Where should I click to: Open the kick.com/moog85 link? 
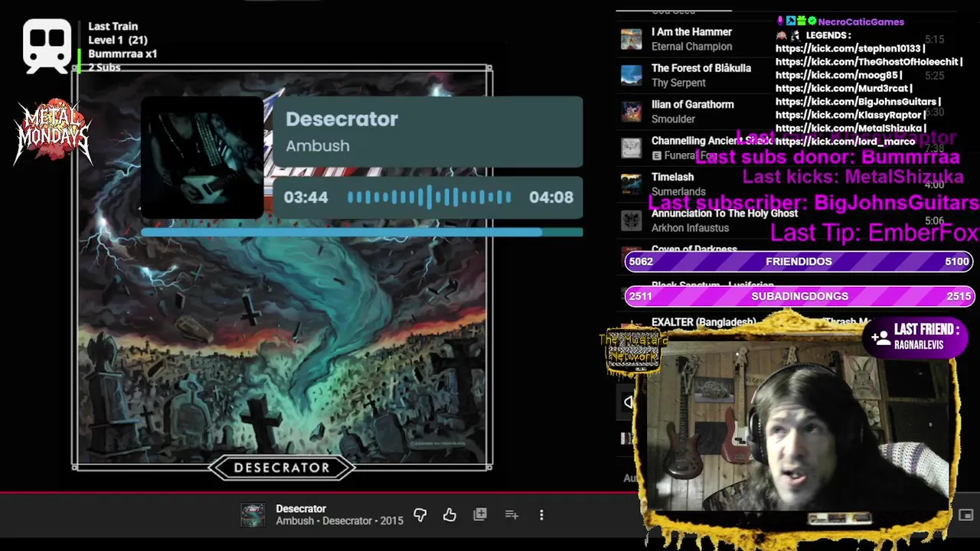tap(836, 75)
